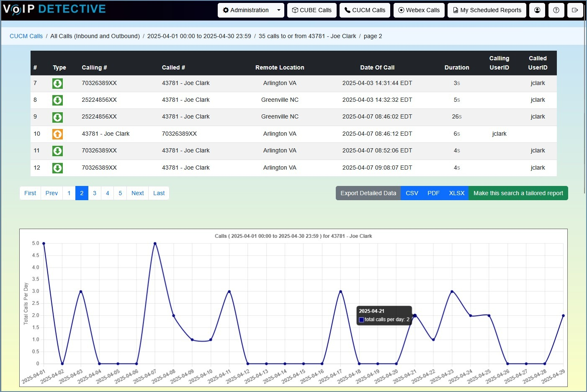Open the CUCM Calls navigation button
This screenshot has height=392, width=587.
[365, 10]
